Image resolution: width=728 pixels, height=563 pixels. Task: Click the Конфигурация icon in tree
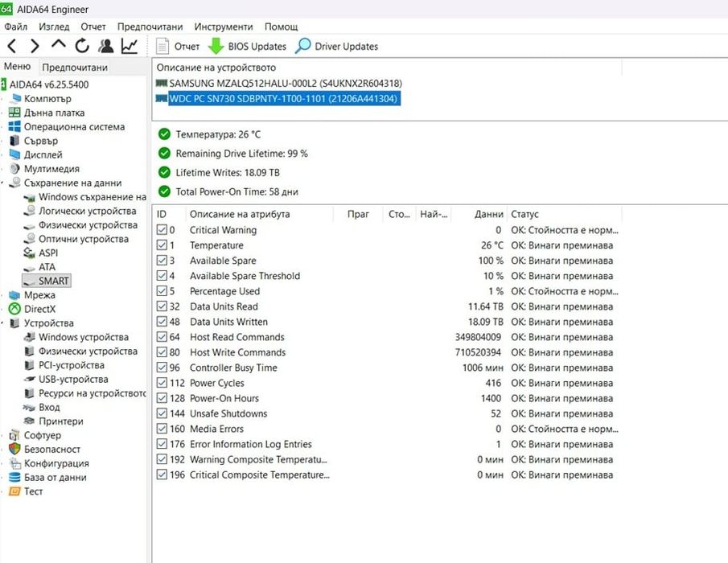click(14, 462)
